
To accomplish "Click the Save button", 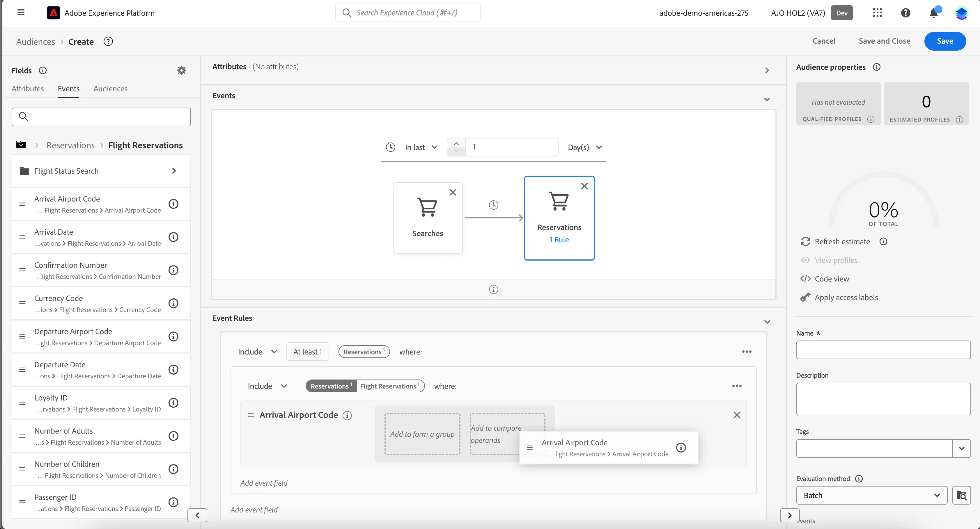I will 945,41.
